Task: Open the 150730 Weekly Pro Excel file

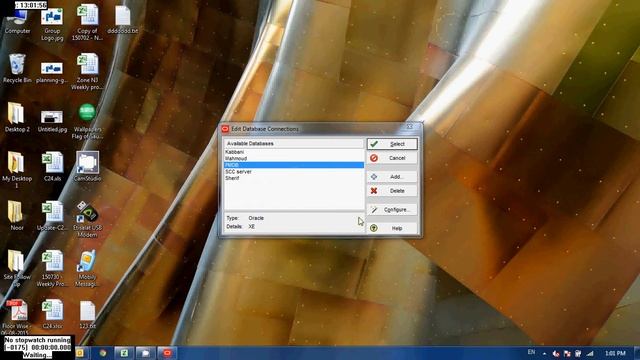Action: pyautogui.click(x=52, y=269)
